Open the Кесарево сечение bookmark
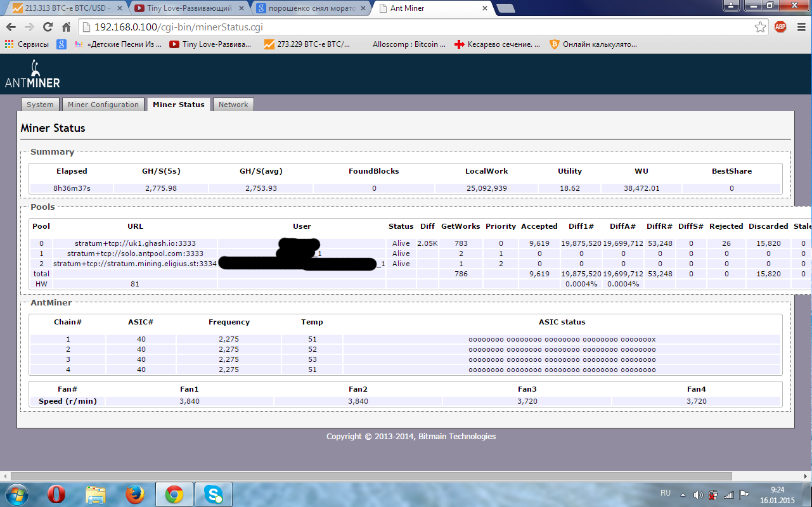Screen dimensions: 812x507 tap(498, 44)
